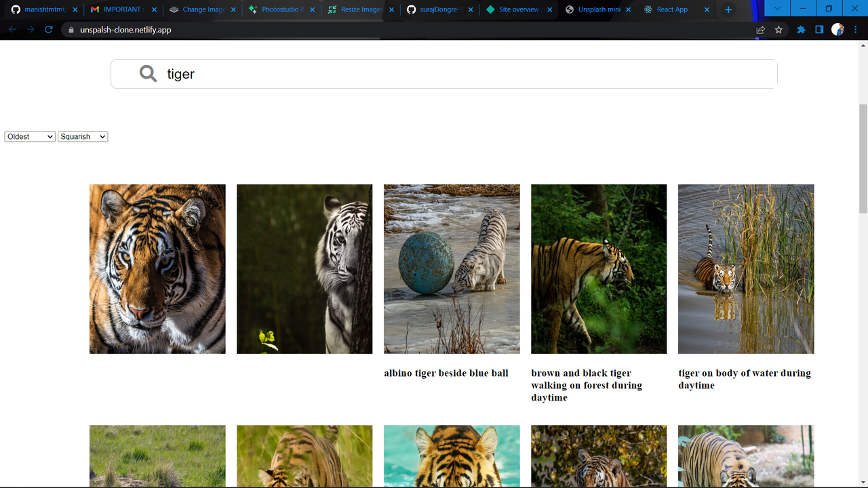Click the magnifier icon in the search bar

(147, 73)
